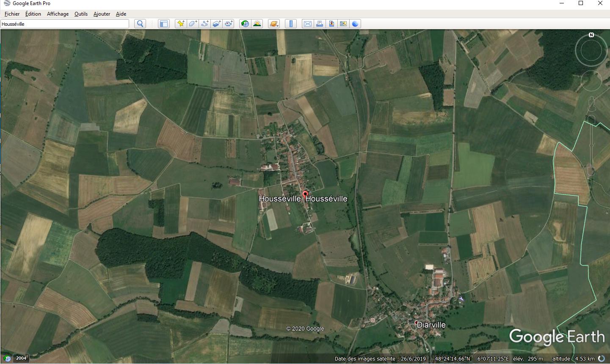Click the longitude 6°07'11.25"E readout

click(x=493, y=359)
